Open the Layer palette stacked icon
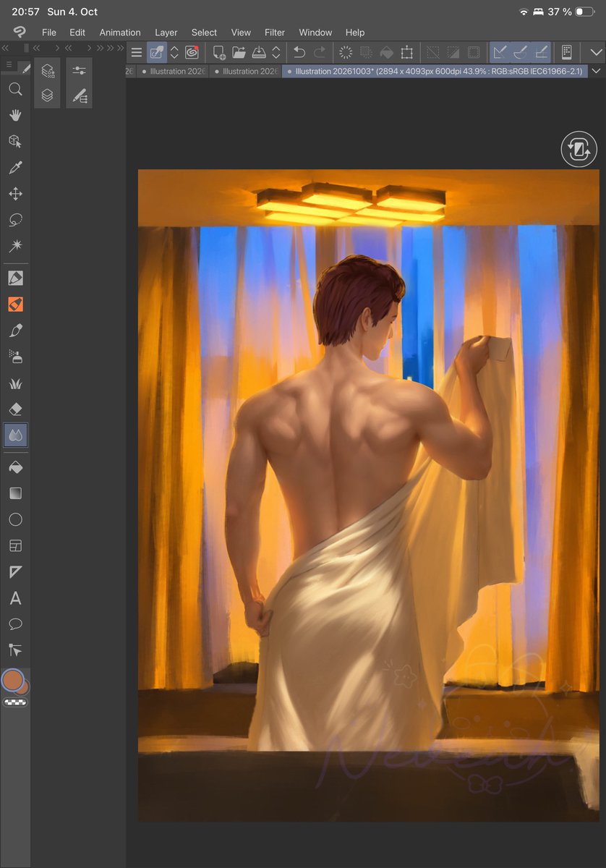 click(48, 95)
